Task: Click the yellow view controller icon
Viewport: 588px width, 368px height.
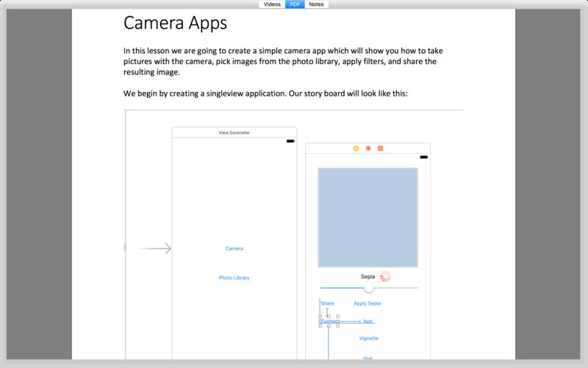Action: [x=356, y=149]
